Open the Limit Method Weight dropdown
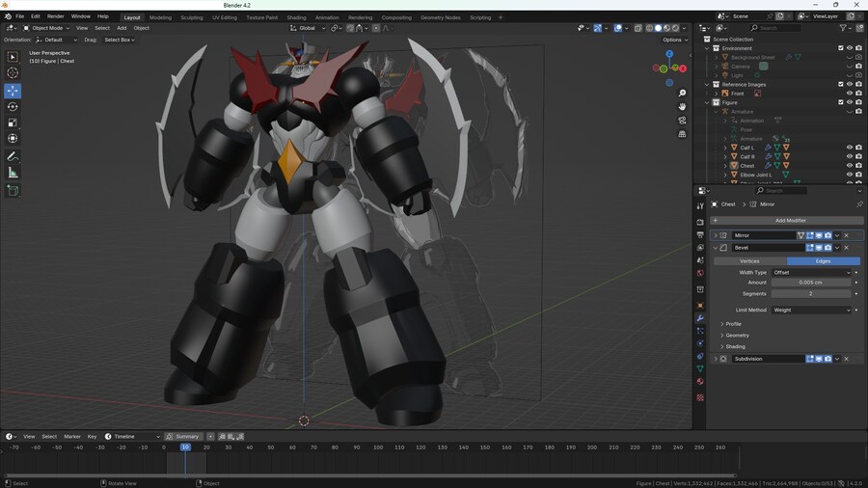Viewport: 868px width, 488px height. point(811,311)
